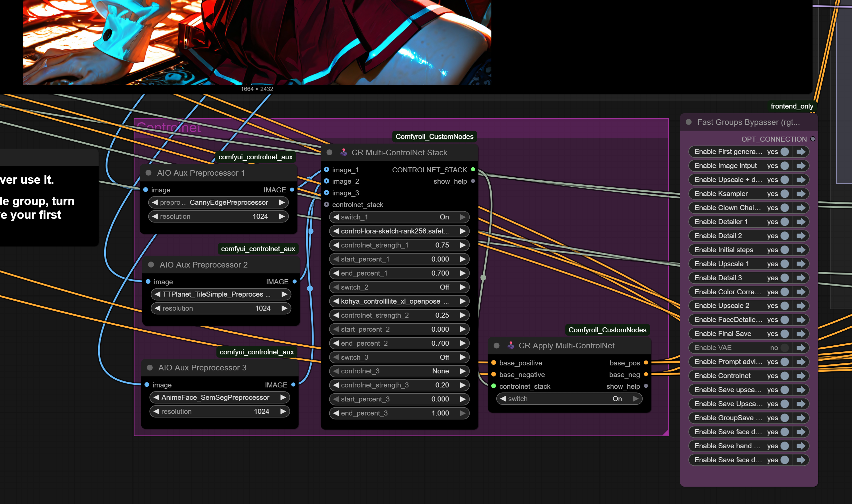Viewport: 852px width, 504px height.
Task: Collapse the AIO Aux Preprocessor 1 node via its dot
Action: [148, 173]
